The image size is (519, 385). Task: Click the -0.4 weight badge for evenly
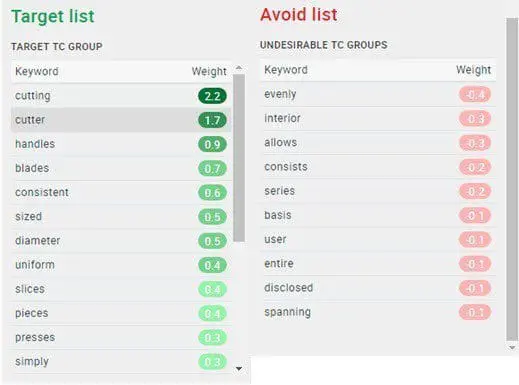tap(475, 95)
